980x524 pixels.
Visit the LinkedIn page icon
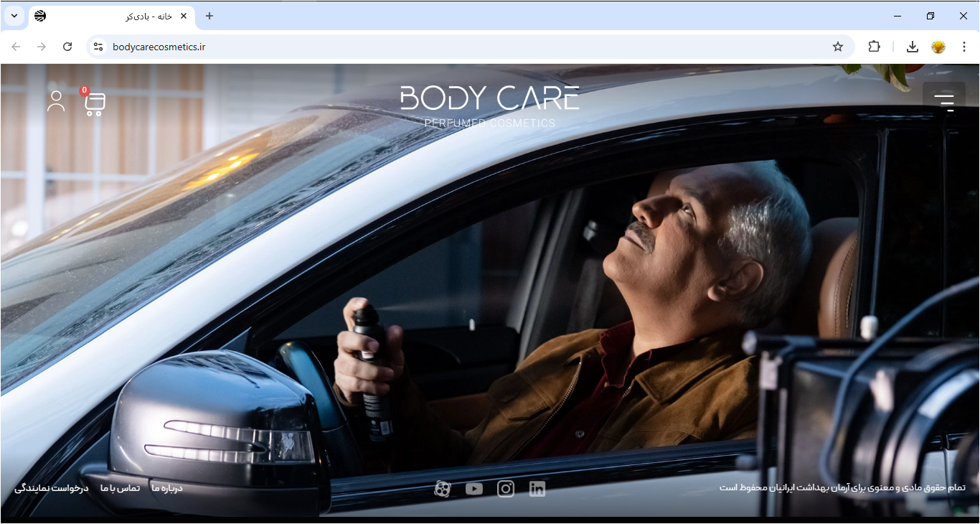pos(537,489)
